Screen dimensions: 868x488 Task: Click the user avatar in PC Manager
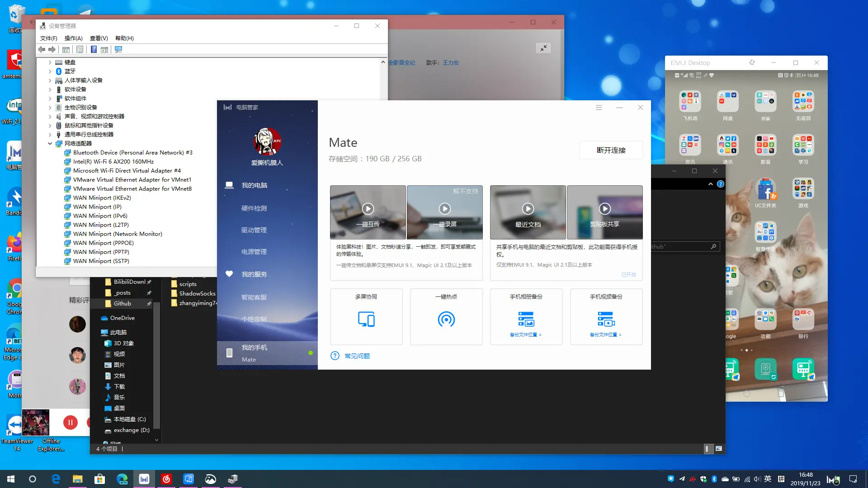click(x=267, y=141)
